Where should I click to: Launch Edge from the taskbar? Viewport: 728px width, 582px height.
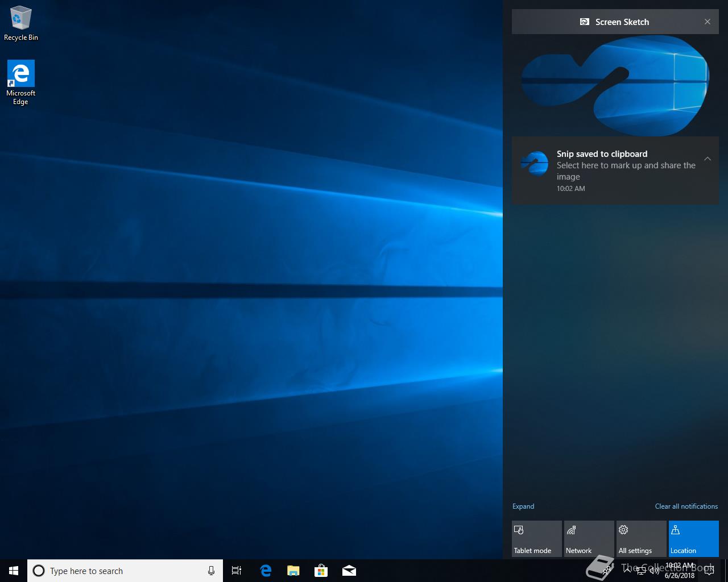point(266,571)
